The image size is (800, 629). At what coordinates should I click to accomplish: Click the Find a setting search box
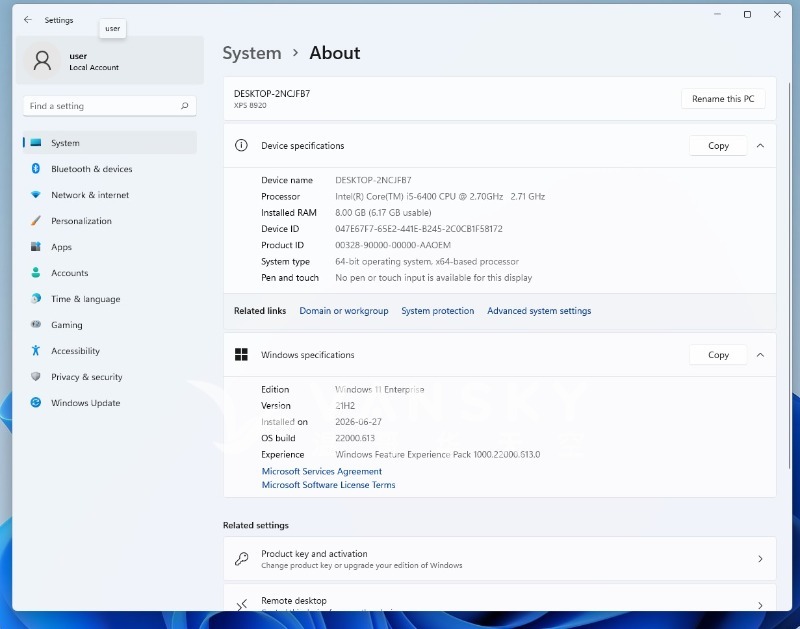pos(110,106)
